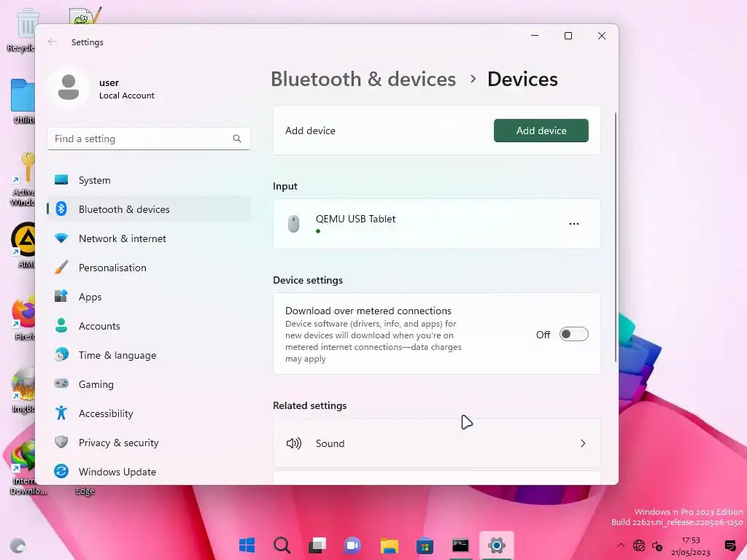This screenshot has width=747, height=560.
Task: Select Gaming in the sidebar
Action: pyautogui.click(x=149, y=384)
